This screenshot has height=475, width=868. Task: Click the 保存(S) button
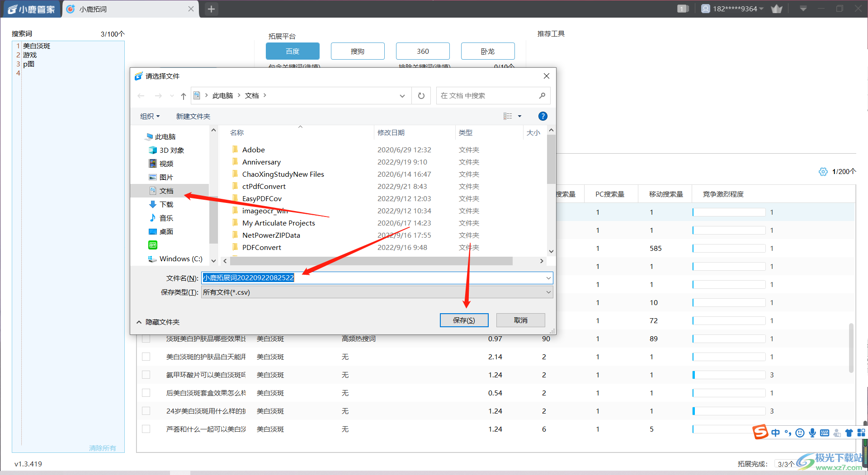point(464,320)
